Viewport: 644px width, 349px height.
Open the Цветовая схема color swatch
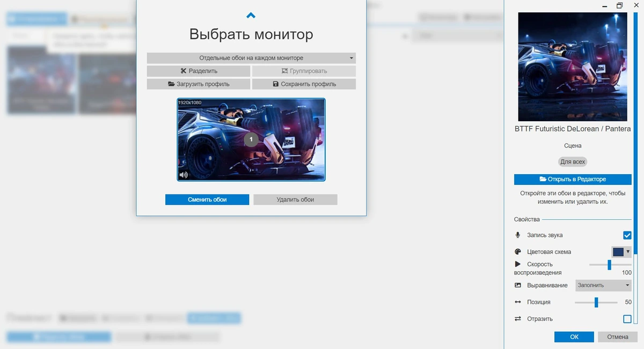tap(618, 252)
